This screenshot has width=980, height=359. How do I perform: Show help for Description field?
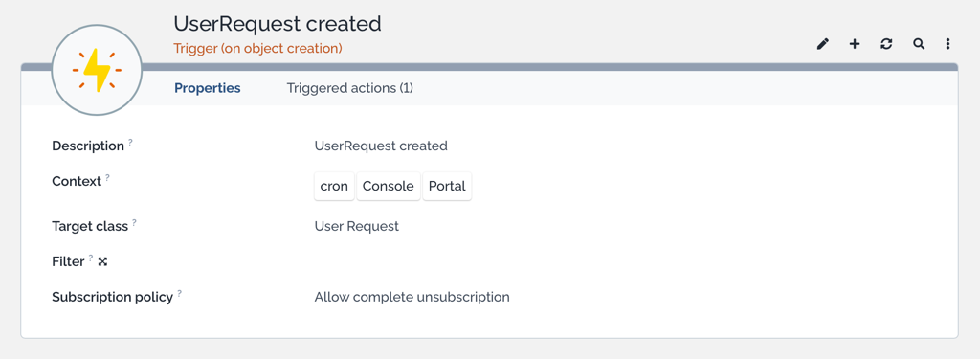click(x=130, y=142)
